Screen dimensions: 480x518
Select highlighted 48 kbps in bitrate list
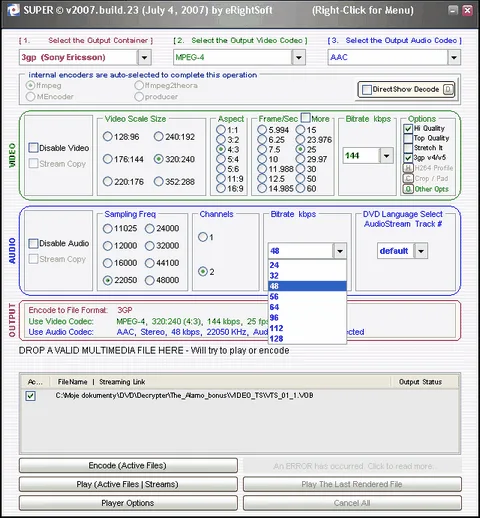click(307, 286)
